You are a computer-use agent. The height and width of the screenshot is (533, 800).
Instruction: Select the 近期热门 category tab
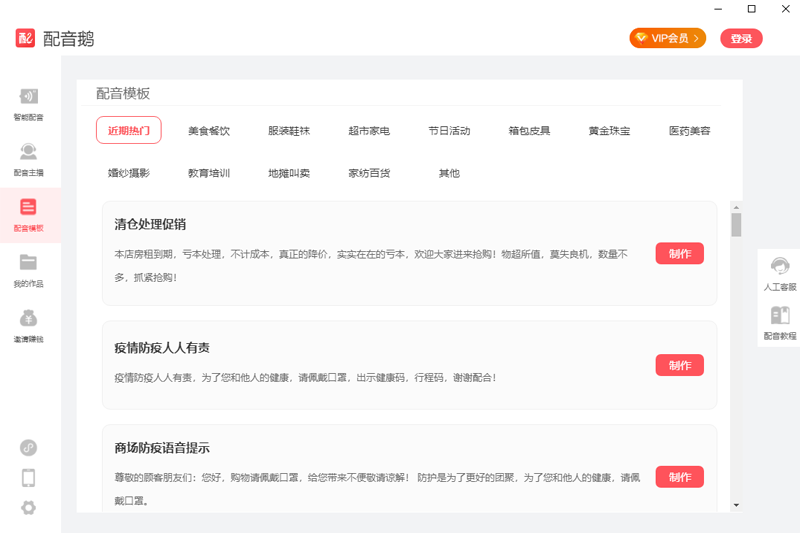coord(128,131)
